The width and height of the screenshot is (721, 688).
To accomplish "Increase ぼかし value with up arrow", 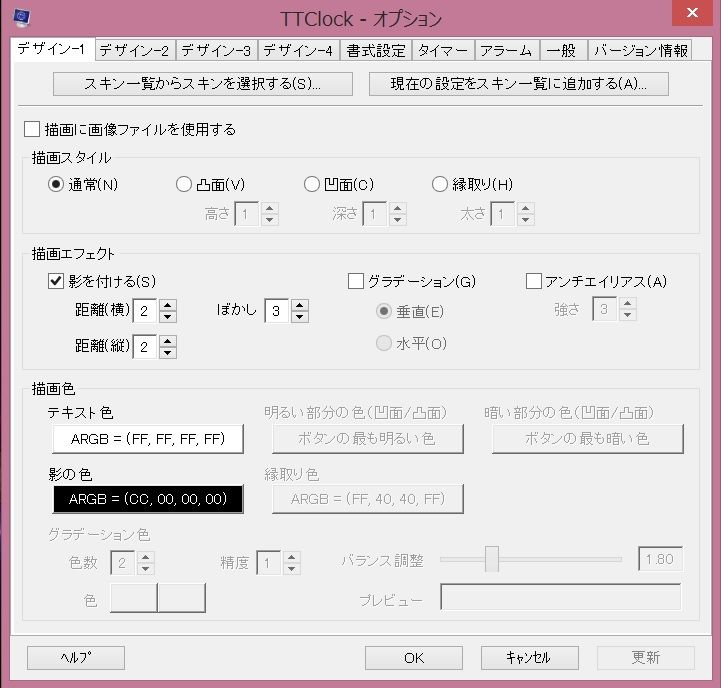I will click(300, 305).
